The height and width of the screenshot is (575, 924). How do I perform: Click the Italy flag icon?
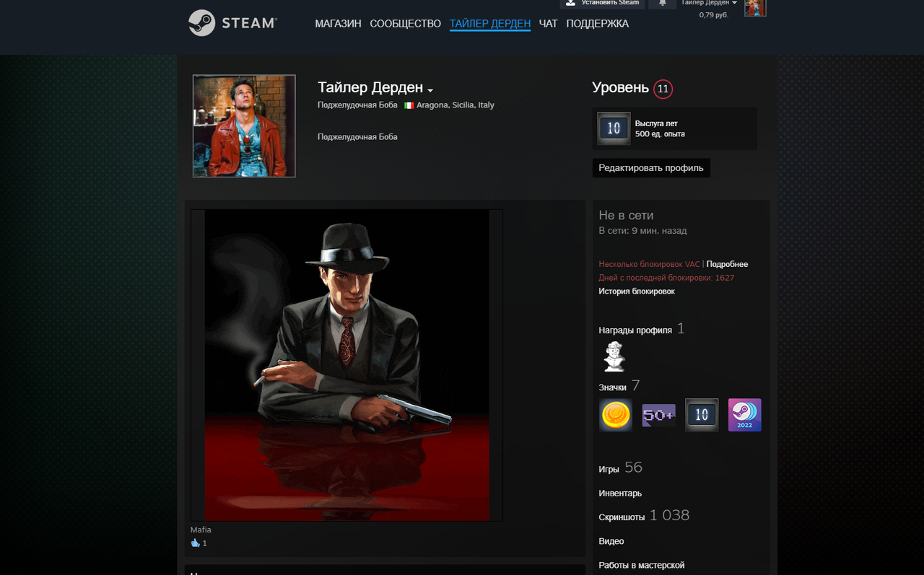(409, 105)
